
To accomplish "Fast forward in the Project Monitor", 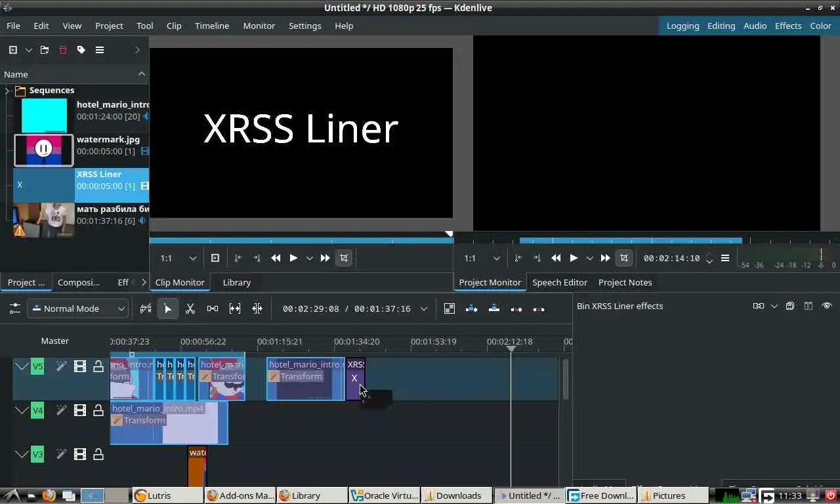I will [x=605, y=258].
